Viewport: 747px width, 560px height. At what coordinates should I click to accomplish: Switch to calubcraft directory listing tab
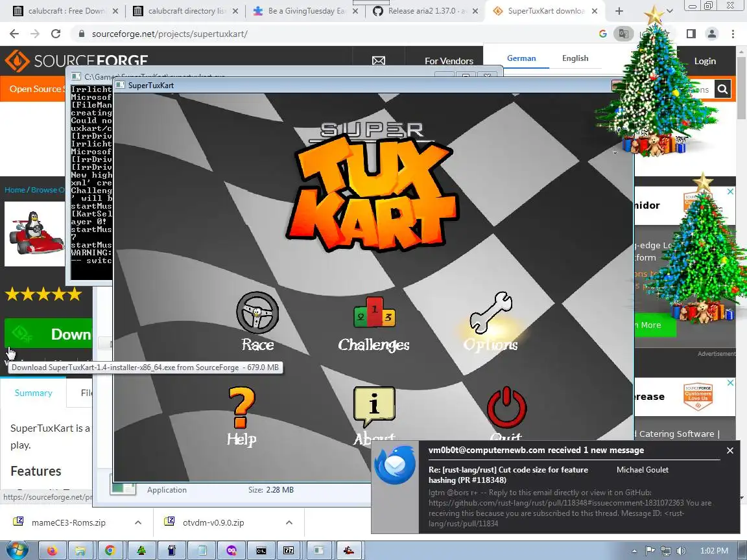[x=186, y=11]
